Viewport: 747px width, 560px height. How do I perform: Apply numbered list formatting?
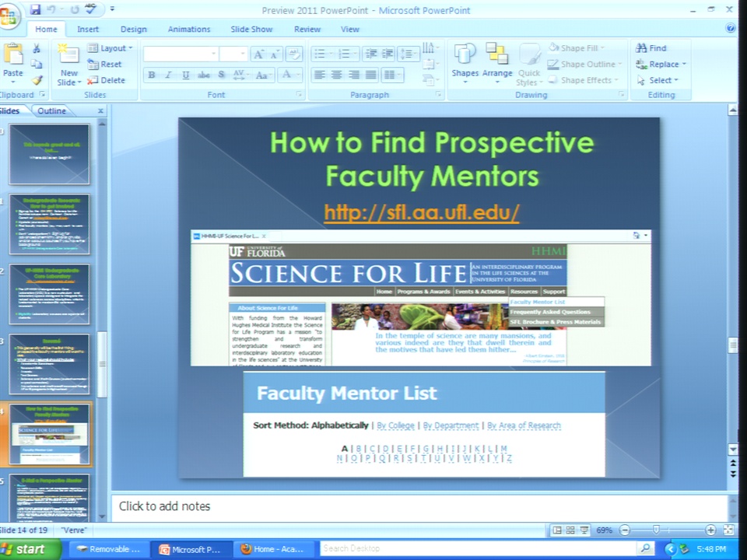345,54
